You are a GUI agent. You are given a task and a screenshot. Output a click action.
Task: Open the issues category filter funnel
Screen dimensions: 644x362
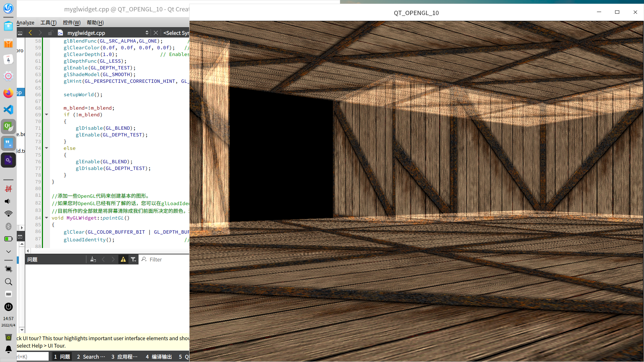click(x=133, y=259)
